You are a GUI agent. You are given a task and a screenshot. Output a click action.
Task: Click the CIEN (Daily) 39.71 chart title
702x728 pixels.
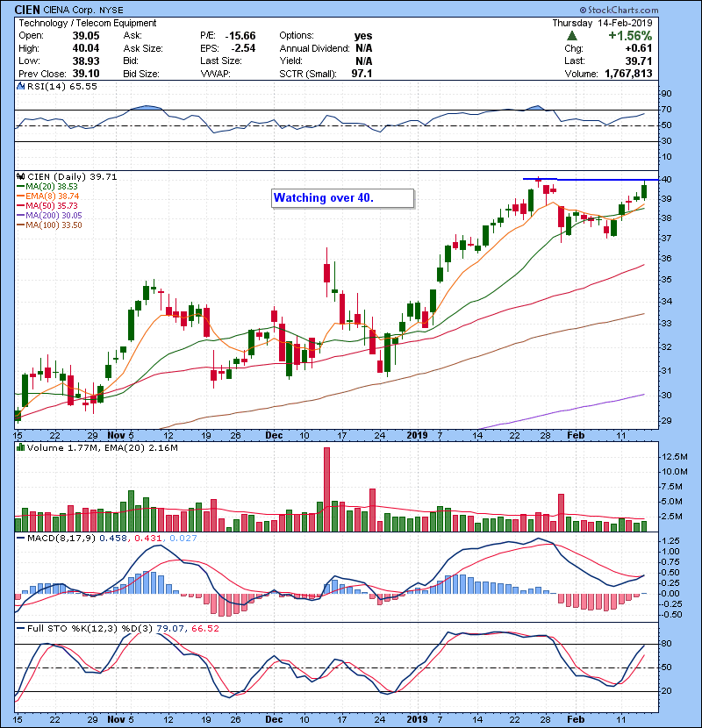tap(73, 177)
